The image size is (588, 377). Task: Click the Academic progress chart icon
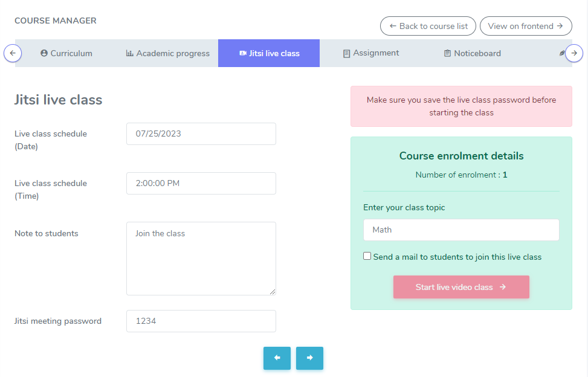pos(129,53)
